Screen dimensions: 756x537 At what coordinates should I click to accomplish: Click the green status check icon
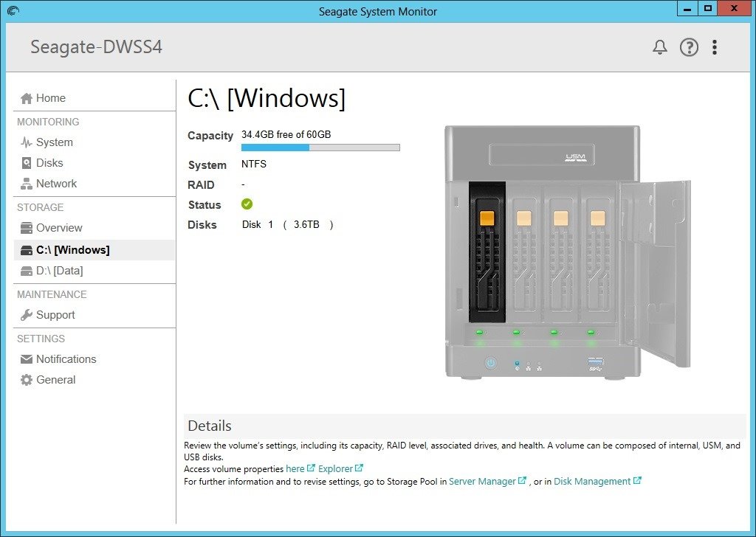(x=247, y=204)
